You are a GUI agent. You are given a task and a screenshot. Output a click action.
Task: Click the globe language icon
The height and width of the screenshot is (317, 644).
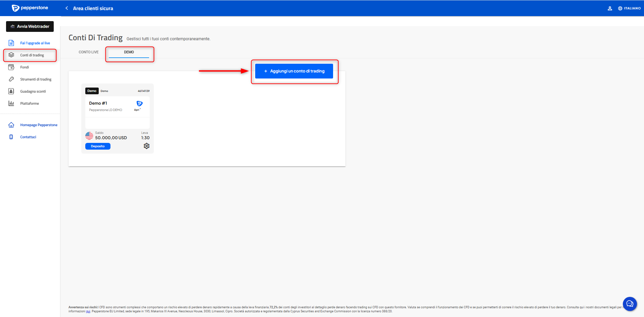(x=620, y=8)
